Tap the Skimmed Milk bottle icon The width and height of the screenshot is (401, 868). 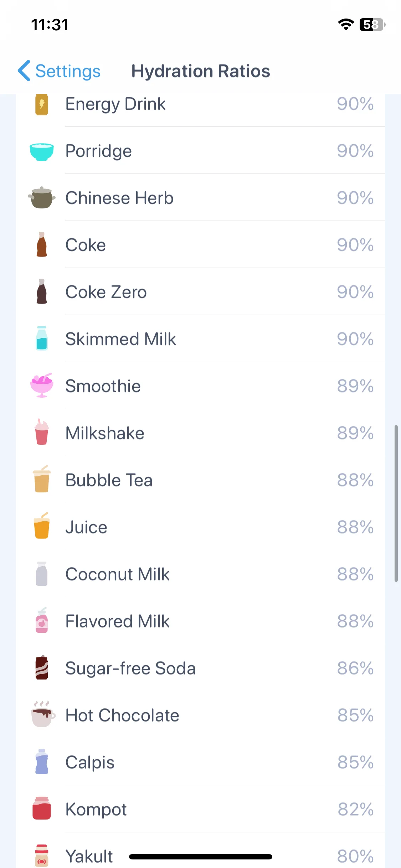pyautogui.click(x=42, y=339)
